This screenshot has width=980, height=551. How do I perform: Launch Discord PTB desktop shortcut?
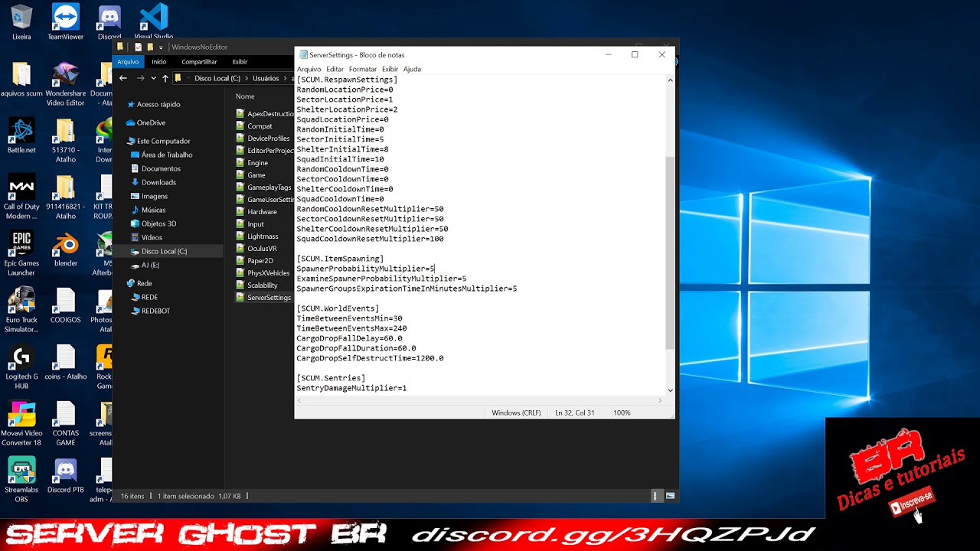66,476
